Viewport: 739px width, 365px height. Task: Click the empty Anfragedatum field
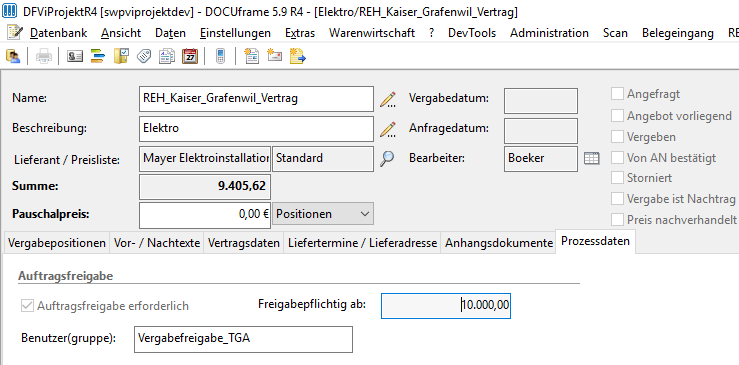pos(541,131)
